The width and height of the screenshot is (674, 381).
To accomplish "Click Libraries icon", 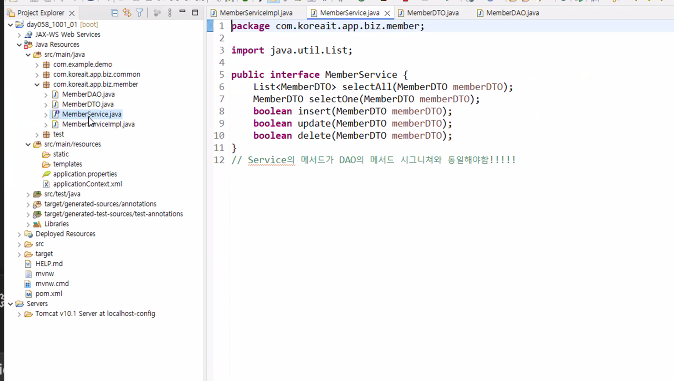I will click(x=37, y=224).
